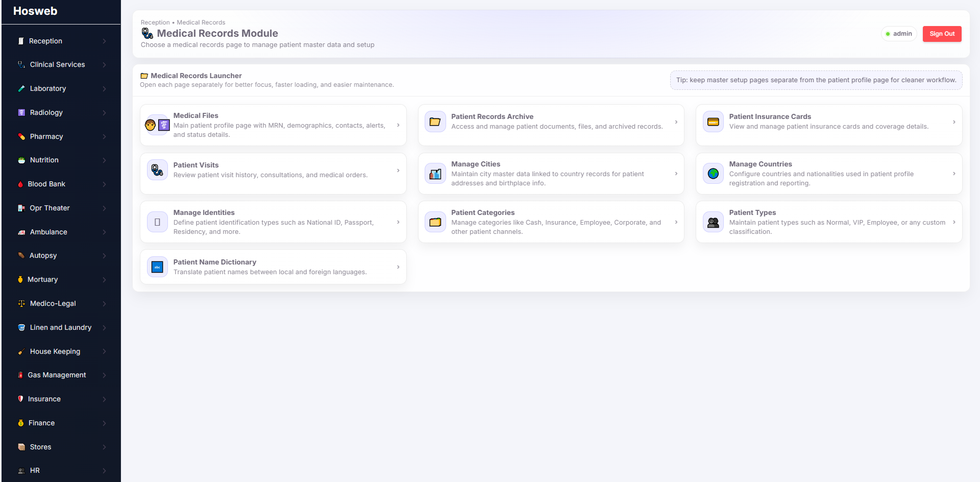Viewport: 980px width, 482px height.
Task: Click the Medical Records Launcher folder icon
Action: coord(144,76)
